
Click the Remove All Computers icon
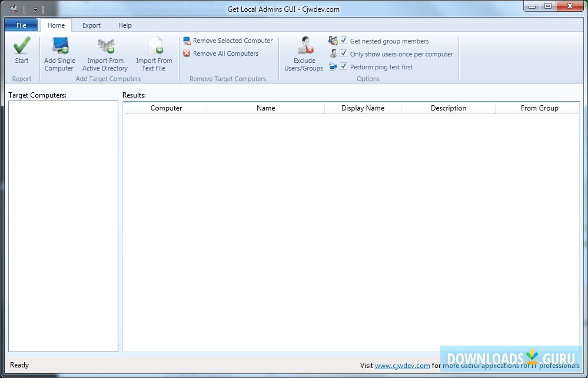coord(187,53)
